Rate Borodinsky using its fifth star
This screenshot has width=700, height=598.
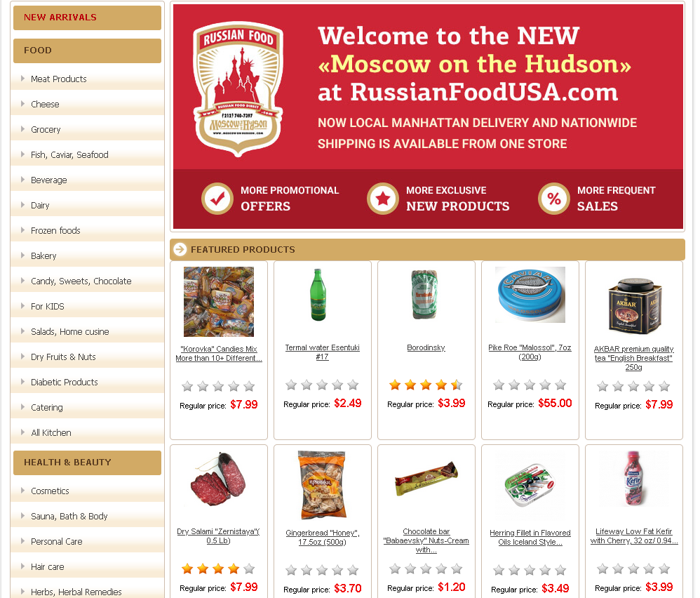tap(457, 385)
